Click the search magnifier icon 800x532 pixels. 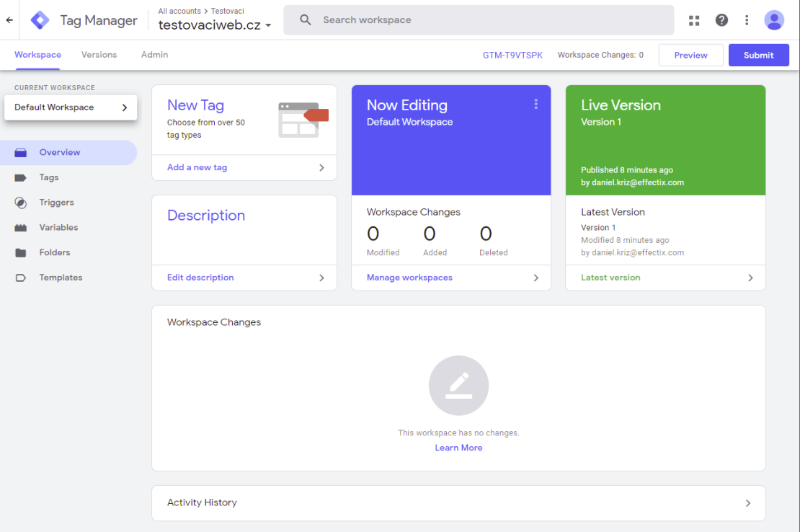pos(305,20)
